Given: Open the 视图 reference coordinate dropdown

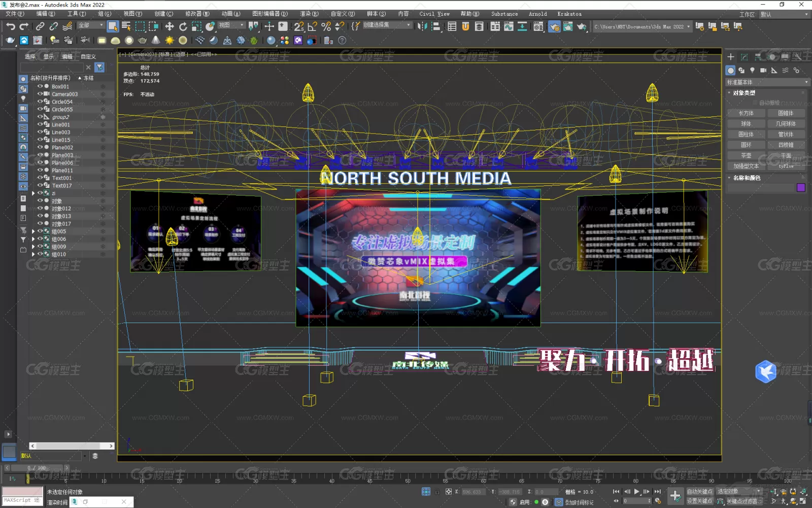Looking at the screenshot, I should 231,25.
